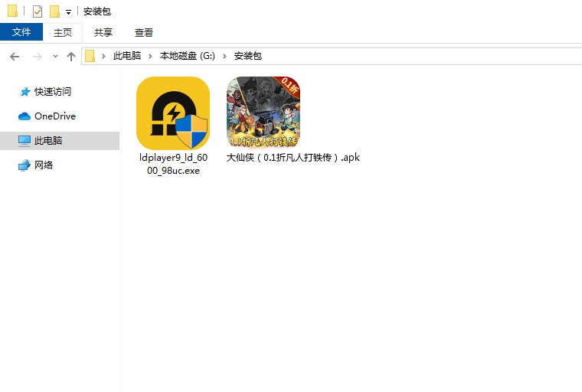Screen dimensions: 582x392
Task: Go up one level with up arrow
Action: click(71, 56)
